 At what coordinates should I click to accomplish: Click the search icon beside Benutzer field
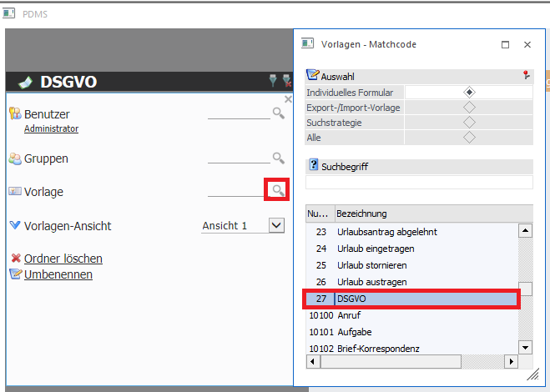278,113
